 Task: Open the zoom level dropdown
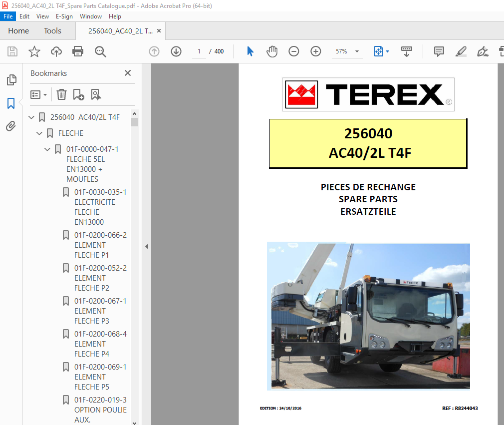(x=357, y=51)
